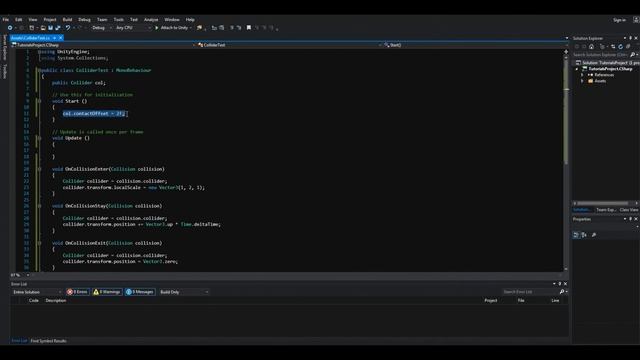Click the Solution Explorer search magnifier icon

click(x=632, y=54)
